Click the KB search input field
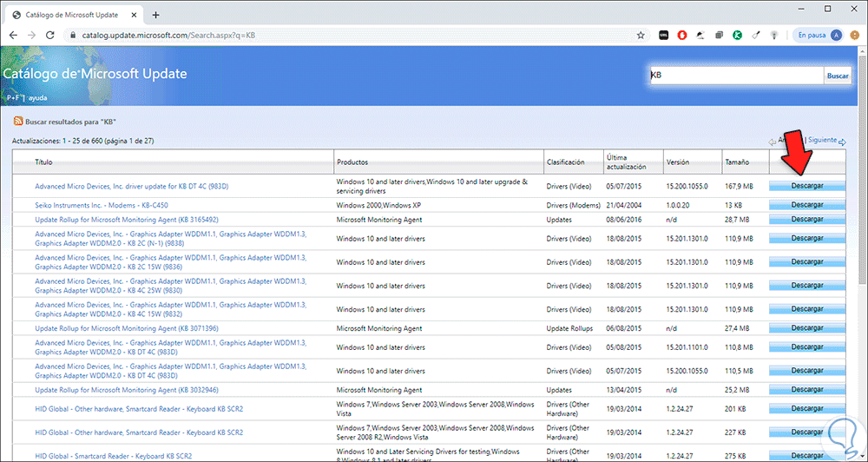This screenshot has width=868, height=462. (x=736, y=76)
